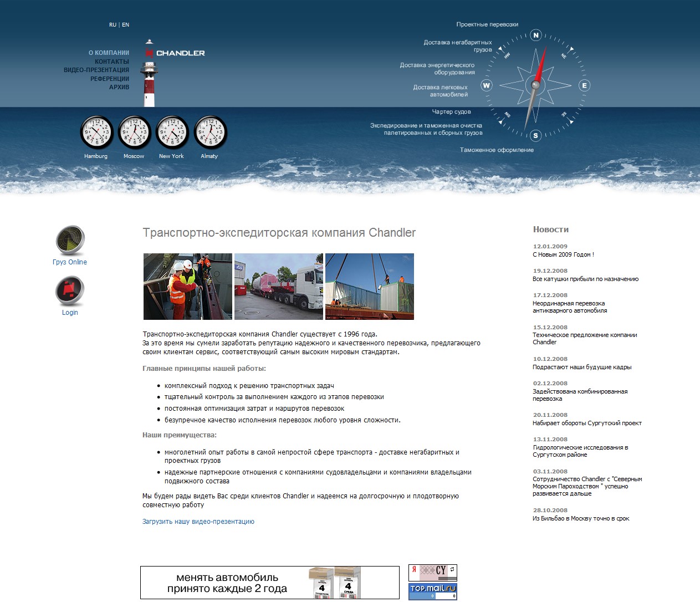Click photo of workers in orange vests
Image resolution: width=700 pixels, height=602 pixels.
(x=188, y=287)
